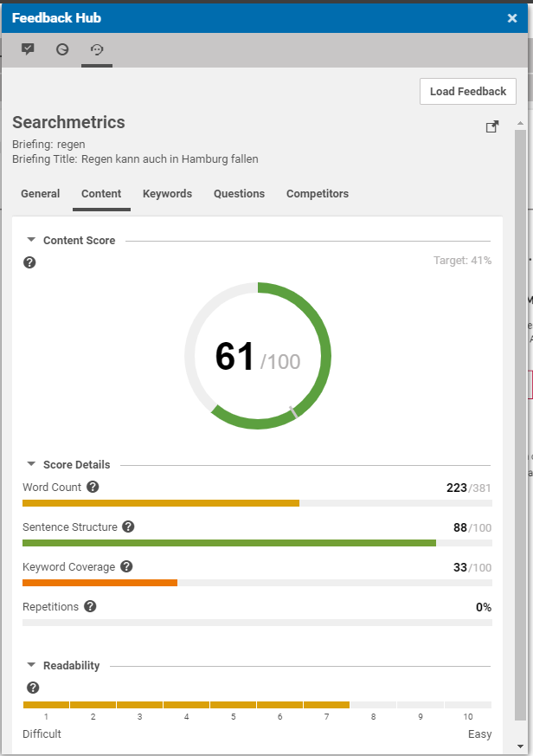The height and width of the screenshot is (756, 533).
Task: Click the Content Score help icon
Action: click(x=29, y=262)
